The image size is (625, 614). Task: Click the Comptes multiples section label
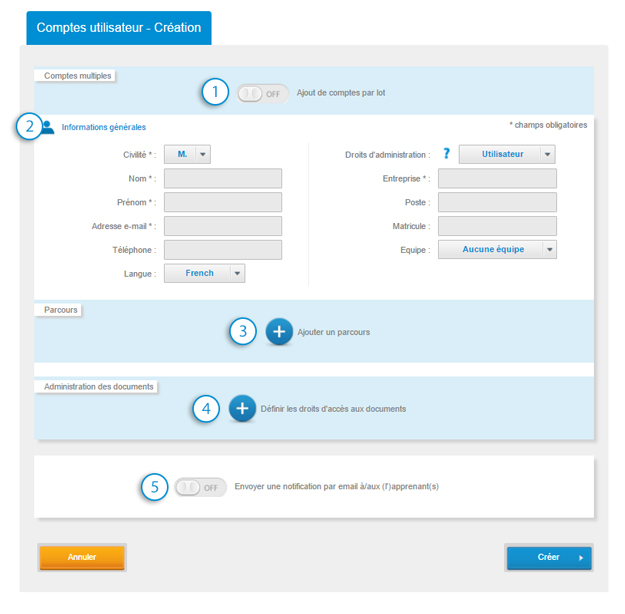[77, 76]
